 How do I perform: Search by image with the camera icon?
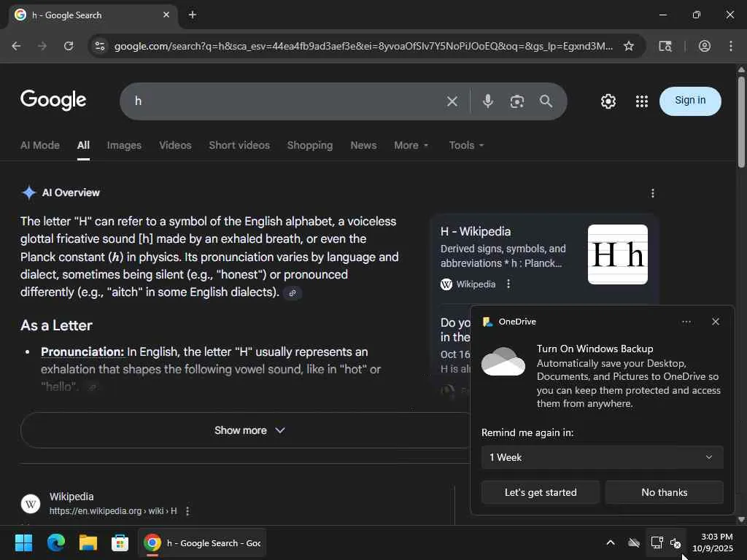[x=517, y=101]
